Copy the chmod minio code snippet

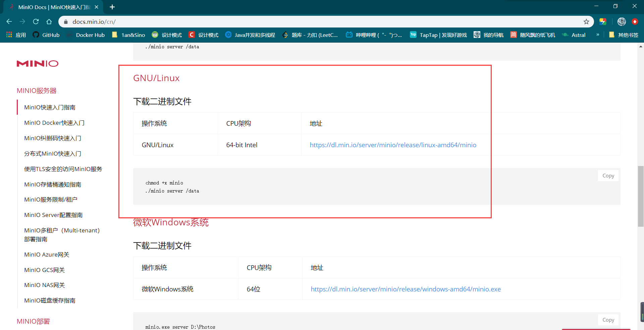pyautogui.click(x=608, y=175)
